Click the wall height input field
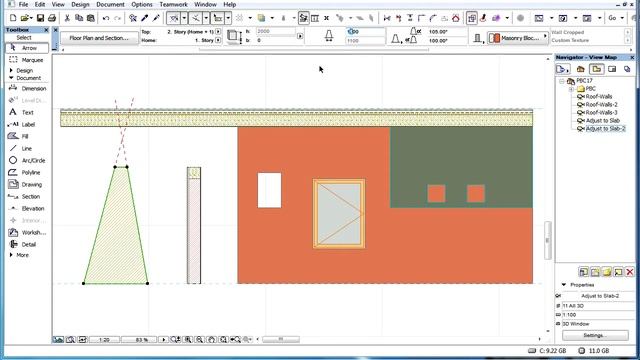Viewport: 640px width, 360px height. [x=276, y=31]
